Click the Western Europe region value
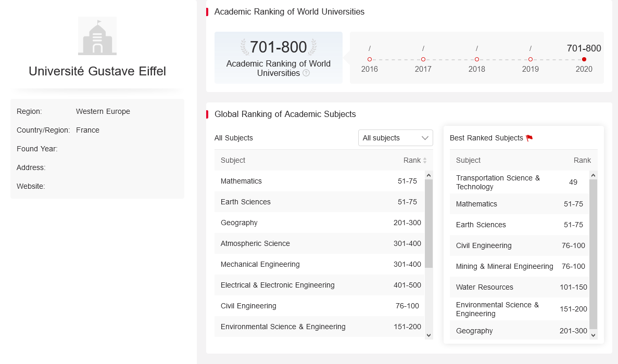This screenshot has height=364, width=618. point(103,111)
